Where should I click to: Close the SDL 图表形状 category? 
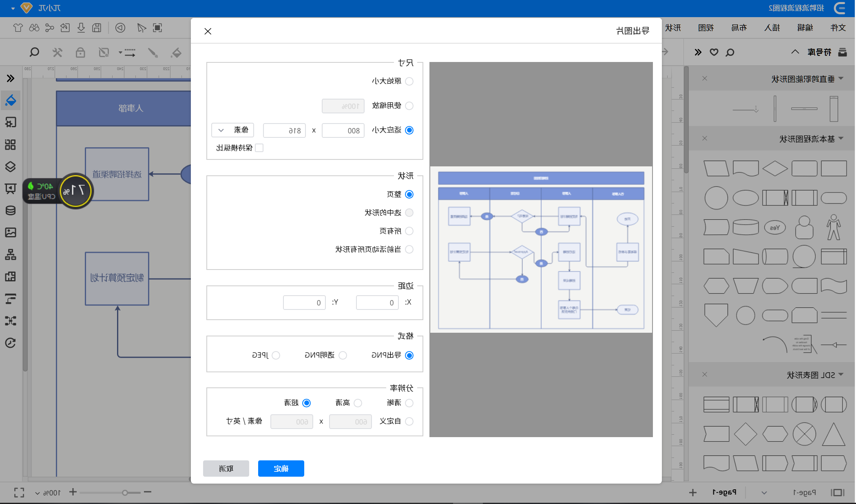click(x=705, y=374)
